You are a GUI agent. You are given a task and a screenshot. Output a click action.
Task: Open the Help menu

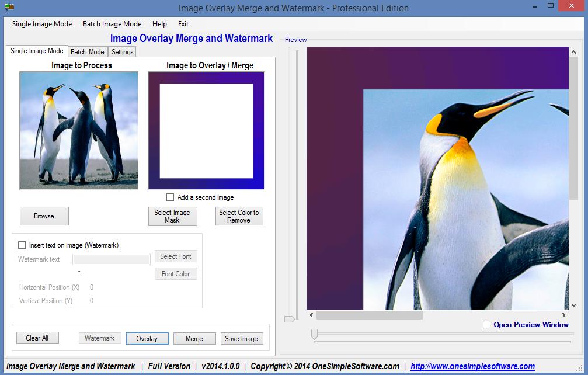point(159,24)
